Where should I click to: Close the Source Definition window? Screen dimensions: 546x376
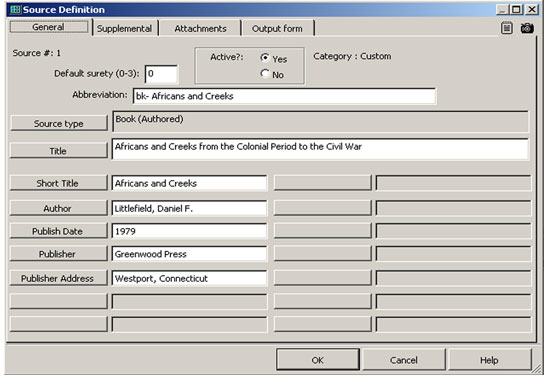click(x=532, y=9)
